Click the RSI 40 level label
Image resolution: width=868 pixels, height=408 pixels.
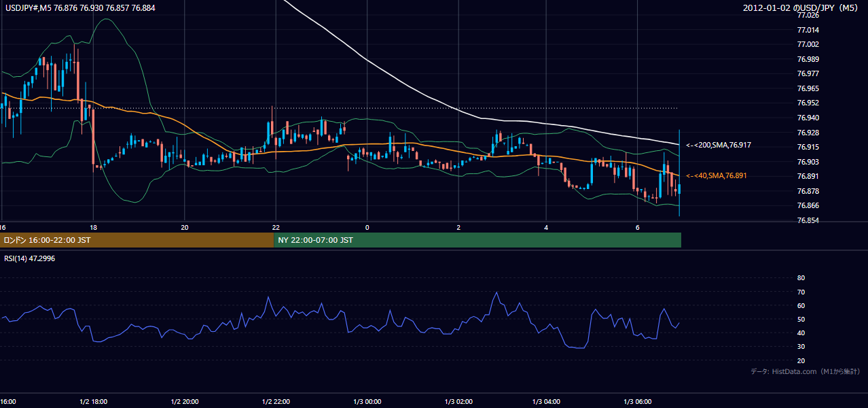801,333
